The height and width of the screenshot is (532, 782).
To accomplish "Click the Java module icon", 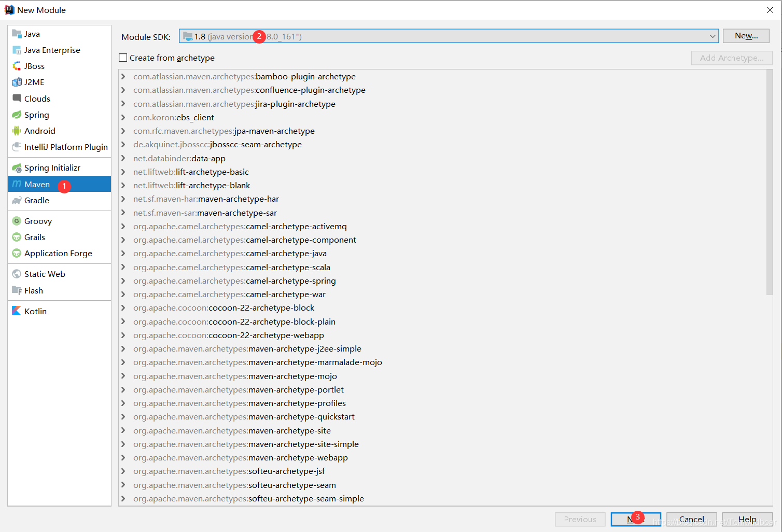I will point(17,34).
